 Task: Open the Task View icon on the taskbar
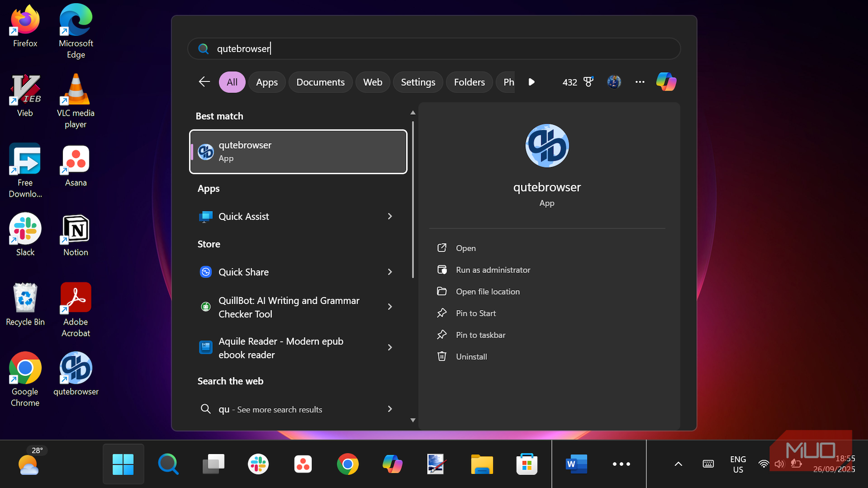point(213,464)
